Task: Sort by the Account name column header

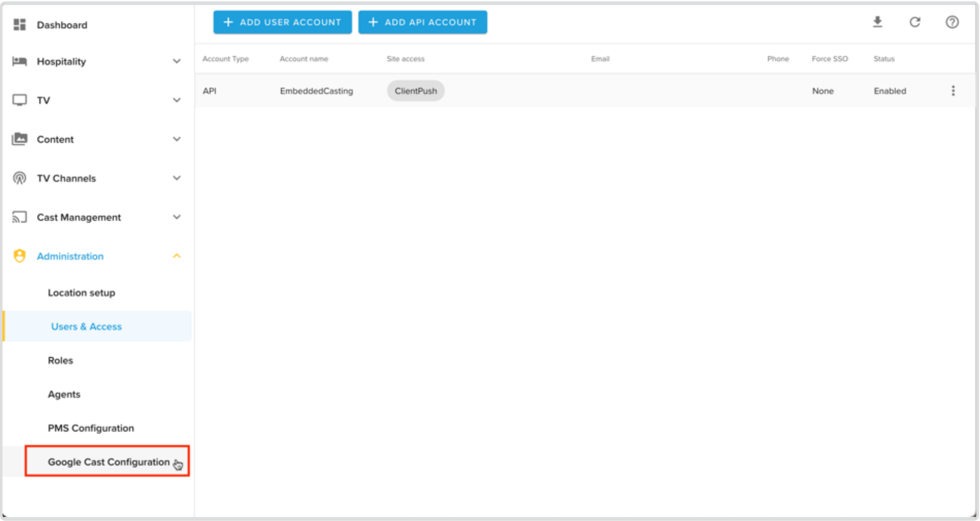Action: click(304, 59)
